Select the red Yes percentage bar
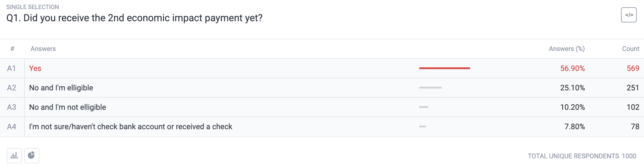 pos(444,68)
